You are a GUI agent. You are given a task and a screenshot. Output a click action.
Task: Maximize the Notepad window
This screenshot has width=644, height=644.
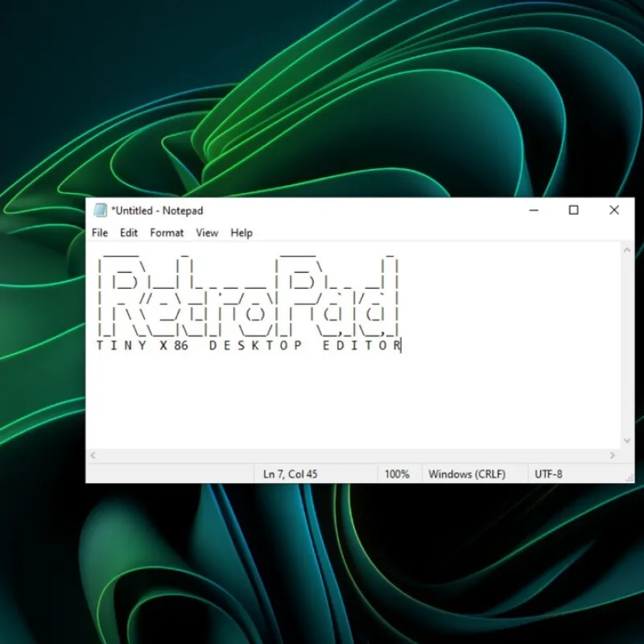point(573,210)
